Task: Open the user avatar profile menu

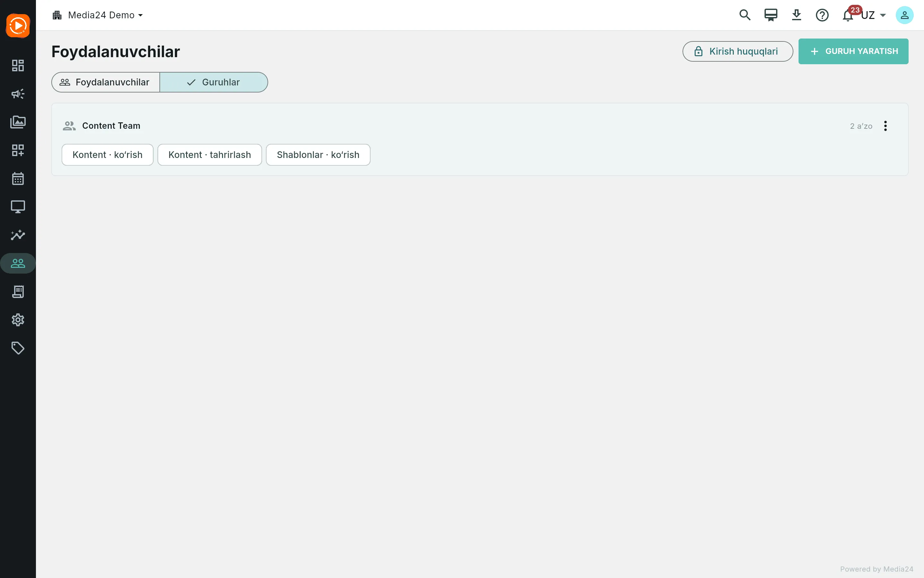Action: [x=904, y=15]
